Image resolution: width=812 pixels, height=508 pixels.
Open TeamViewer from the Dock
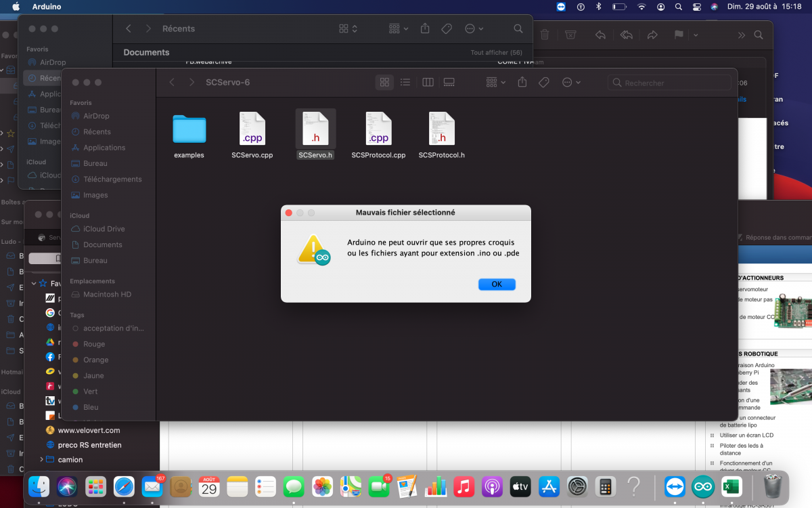click(x=675, y=486)
